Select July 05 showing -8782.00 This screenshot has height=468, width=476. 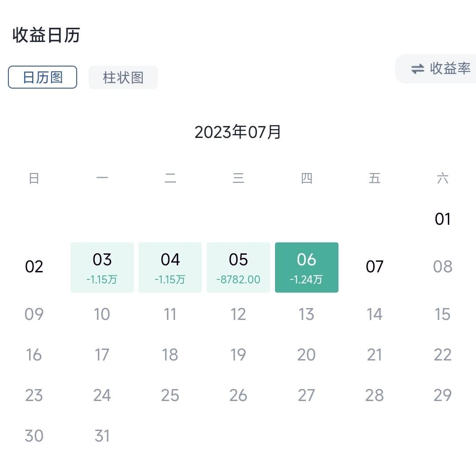click(238, 267)
